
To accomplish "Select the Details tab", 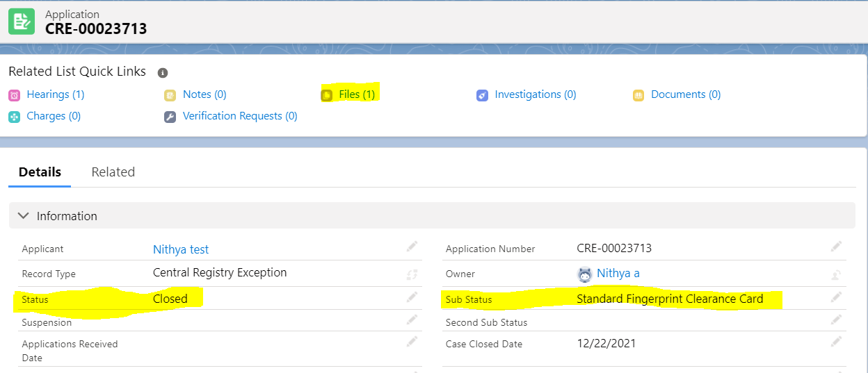I will pos(40,172).
